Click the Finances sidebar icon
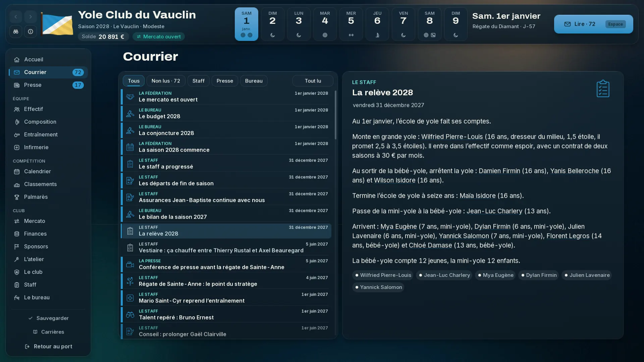This screenshot has height=362, width=644. [x=17, y=234]
